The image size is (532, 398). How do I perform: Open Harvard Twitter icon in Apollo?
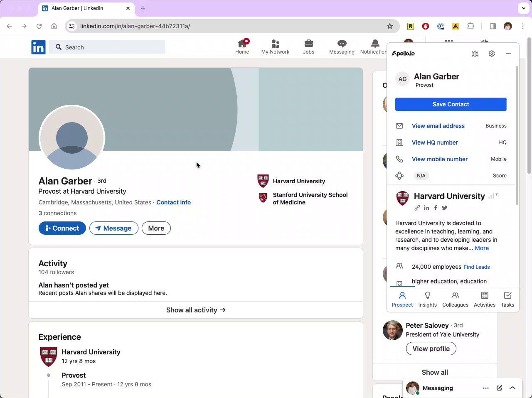click(x=445, y=208)
